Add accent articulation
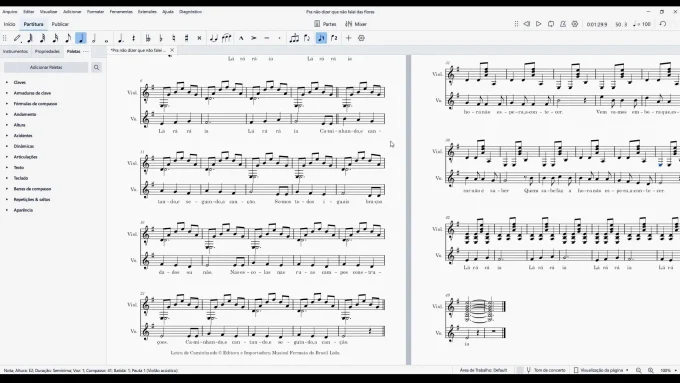Viewport: 680px width, 383px height. pyautogui.click(x=254, y=38)
